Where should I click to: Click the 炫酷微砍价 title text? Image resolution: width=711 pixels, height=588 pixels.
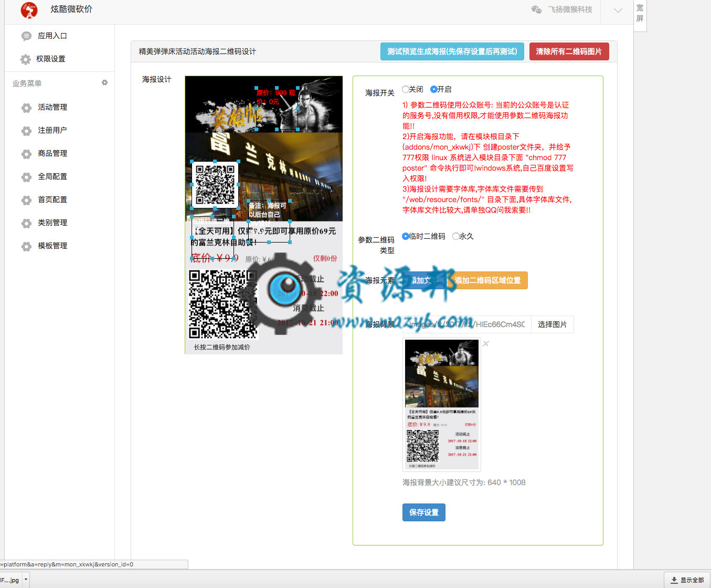[x=71, y=9]
